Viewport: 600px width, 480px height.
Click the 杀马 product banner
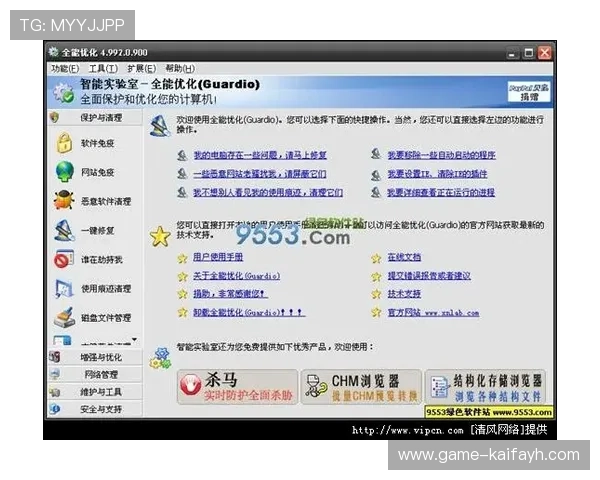pyautogui.click(x=237, y=387)
